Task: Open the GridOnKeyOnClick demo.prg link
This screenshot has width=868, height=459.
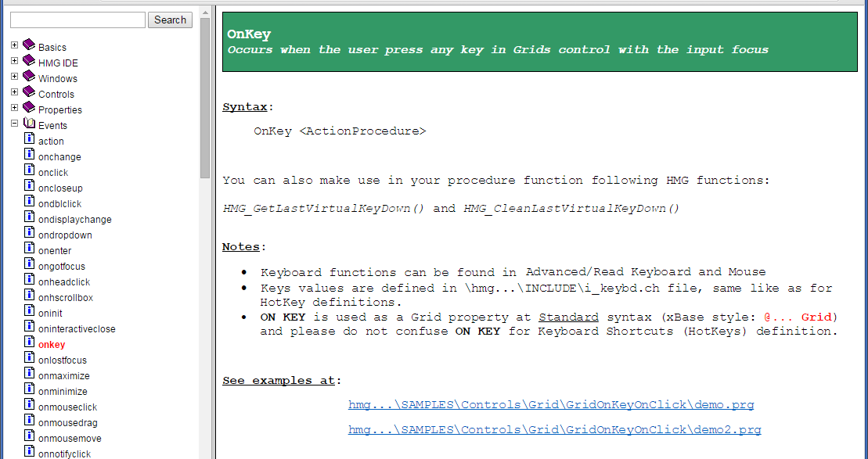Action: (551, 405)
